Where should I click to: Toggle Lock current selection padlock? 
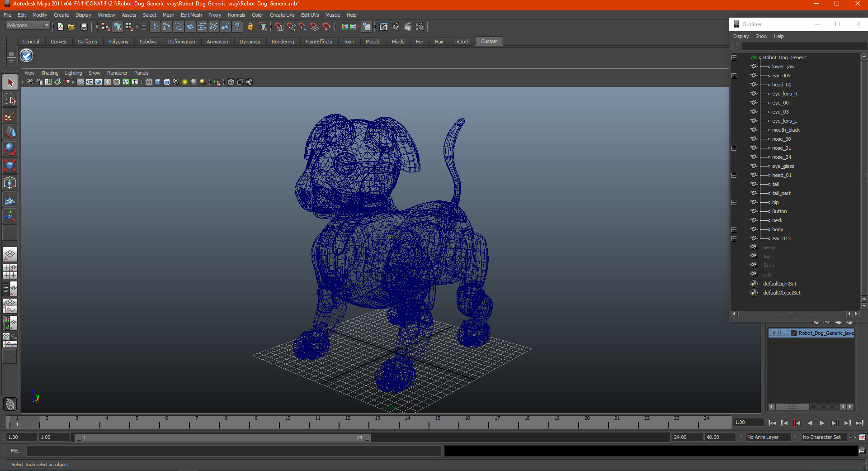(250, 27)
